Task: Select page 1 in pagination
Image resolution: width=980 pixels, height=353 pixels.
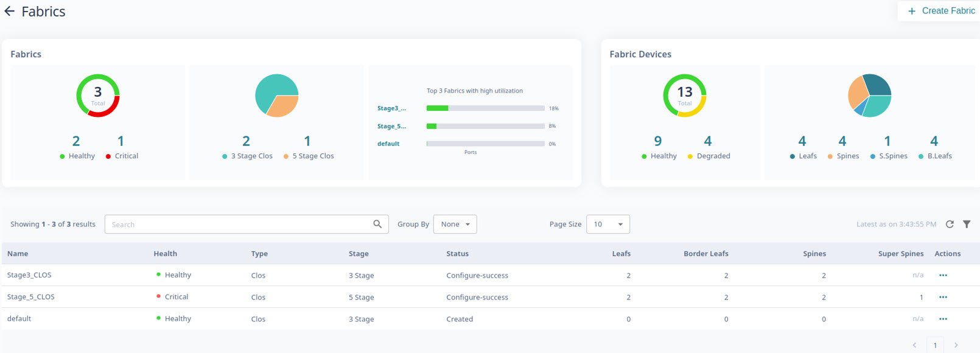Action: 935,345
